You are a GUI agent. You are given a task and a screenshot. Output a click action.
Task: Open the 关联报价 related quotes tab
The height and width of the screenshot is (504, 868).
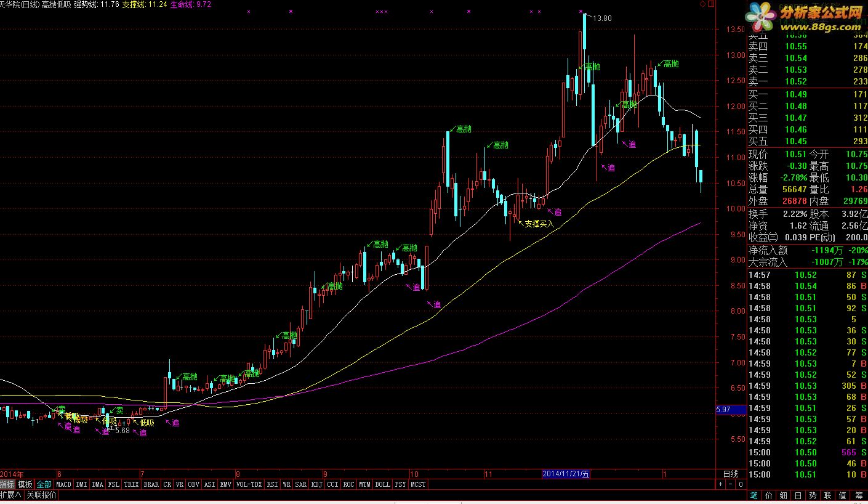tap(41, 495)
